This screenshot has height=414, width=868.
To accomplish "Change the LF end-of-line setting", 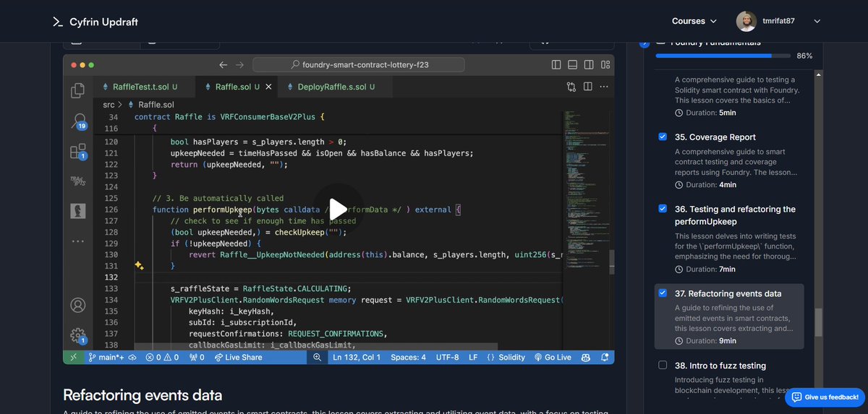I will (x=473, y=357).
